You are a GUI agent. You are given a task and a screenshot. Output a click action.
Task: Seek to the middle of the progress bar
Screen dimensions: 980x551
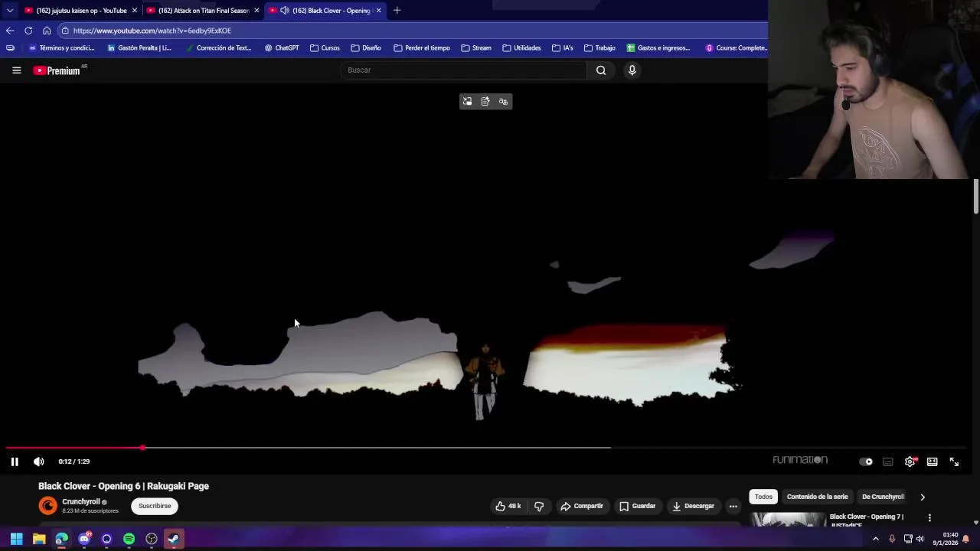click(486, 448)
